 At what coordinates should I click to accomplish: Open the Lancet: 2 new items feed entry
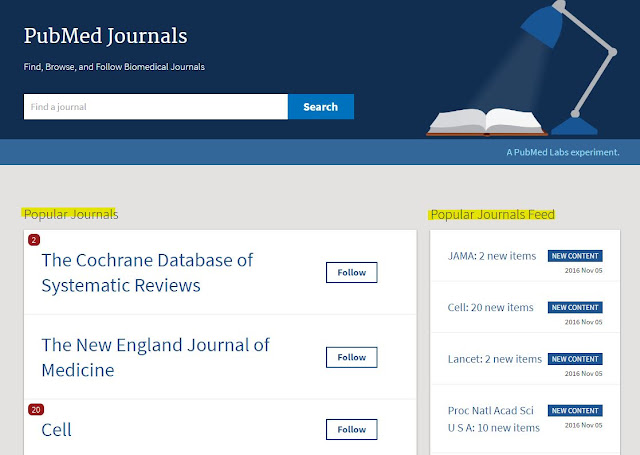click(495, 359)
